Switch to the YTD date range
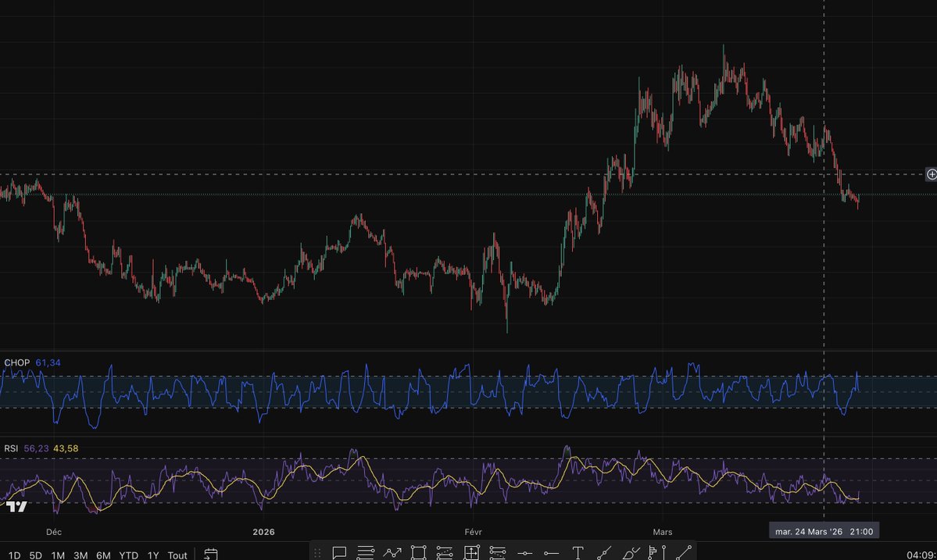 (x=128, y=555)
